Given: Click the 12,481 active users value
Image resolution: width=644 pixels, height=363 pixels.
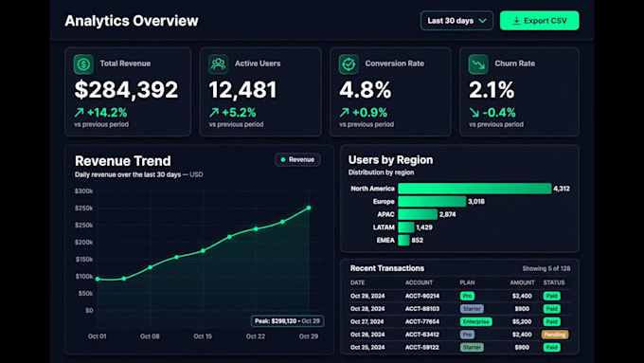Looking at the screenshot, I should click(x=242, y=90).
